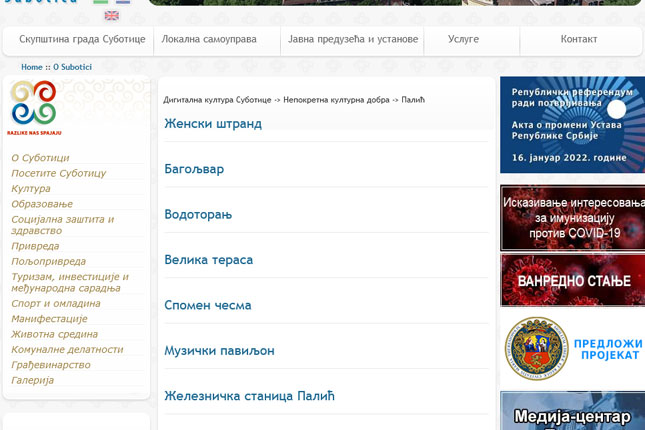This screenshot has width=645, height=430.
Task: Open the Медија-центар banner
Action: point(572,412)
